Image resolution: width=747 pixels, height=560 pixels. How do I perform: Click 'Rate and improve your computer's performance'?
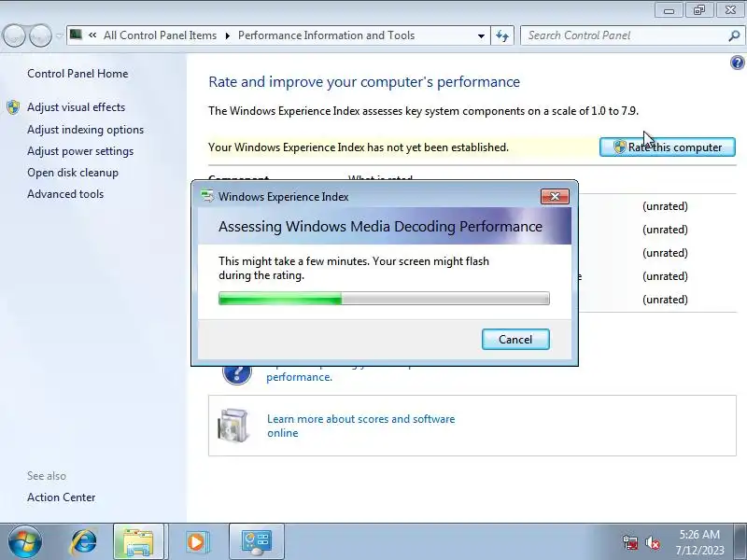coord(364,82)
